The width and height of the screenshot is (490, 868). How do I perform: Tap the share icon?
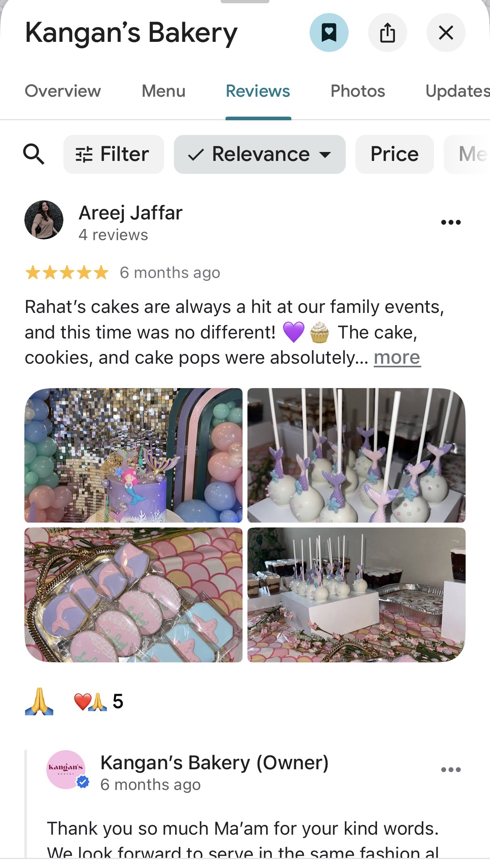[x=387, y=33]
